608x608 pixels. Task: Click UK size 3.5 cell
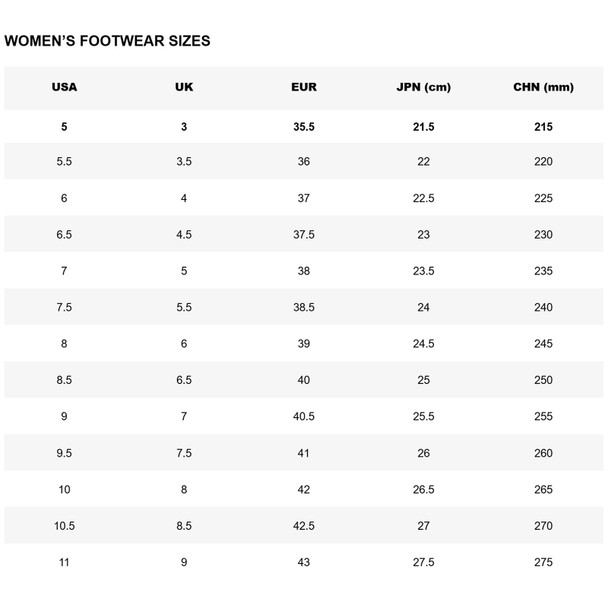(184, 161)
